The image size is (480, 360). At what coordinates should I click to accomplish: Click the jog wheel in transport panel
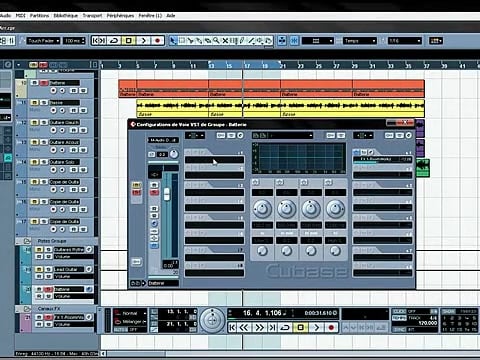pos(212,320)
